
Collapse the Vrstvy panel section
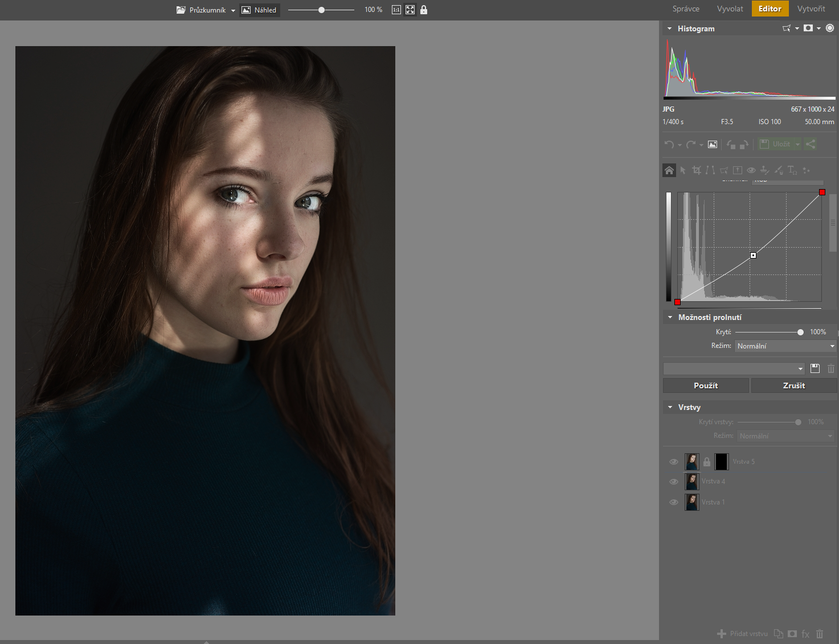[670, 408]
